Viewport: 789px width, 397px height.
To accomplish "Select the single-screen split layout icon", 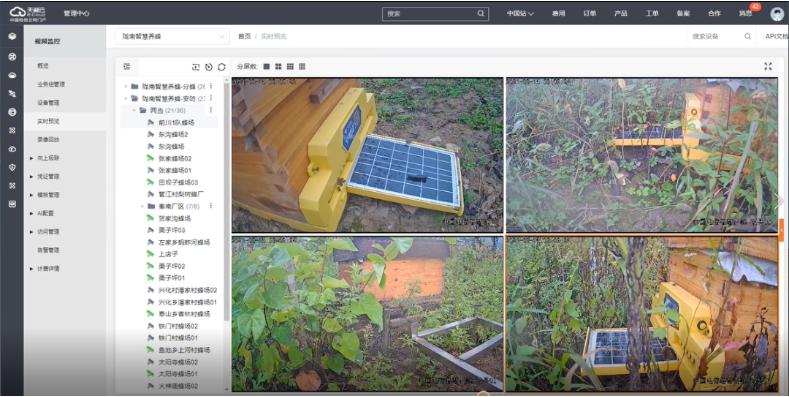I will [267, 66].
